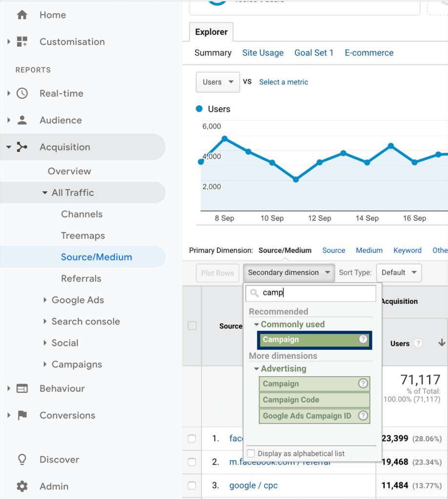
Task: Click the Discover lightbulb icon
Action: click(x=22, y=460)
